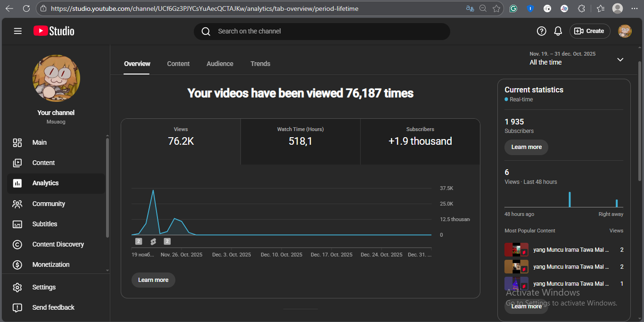Click the date range chevron arrow

620,59
